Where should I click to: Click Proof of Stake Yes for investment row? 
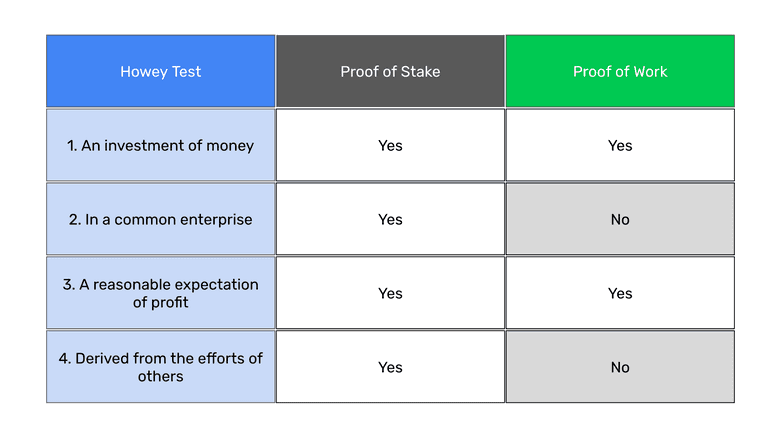(x=390, y=145)
